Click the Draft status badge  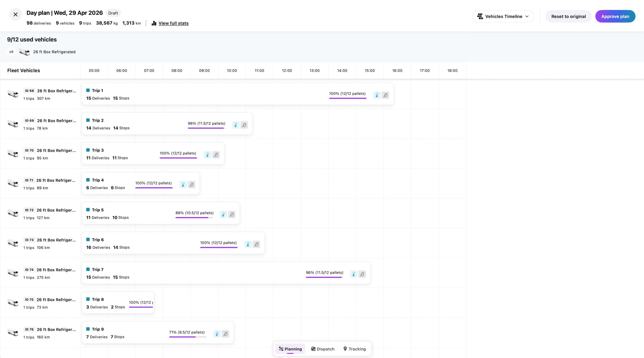(113, 13)
